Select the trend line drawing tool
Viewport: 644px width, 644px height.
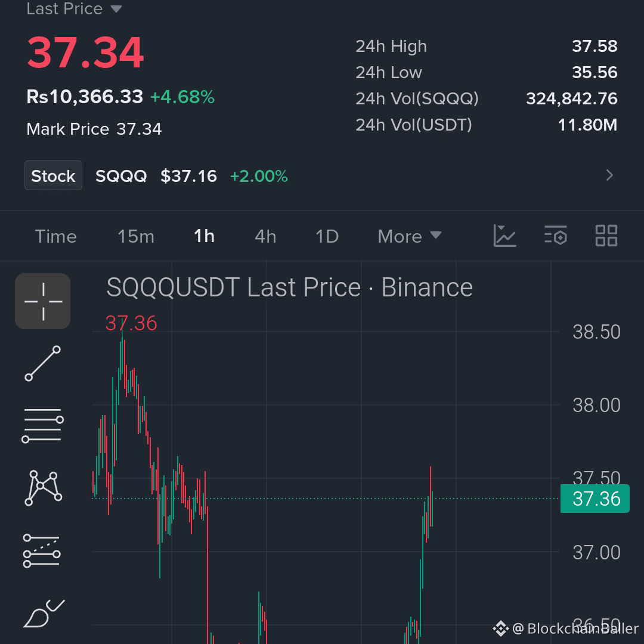pos(43,364)
